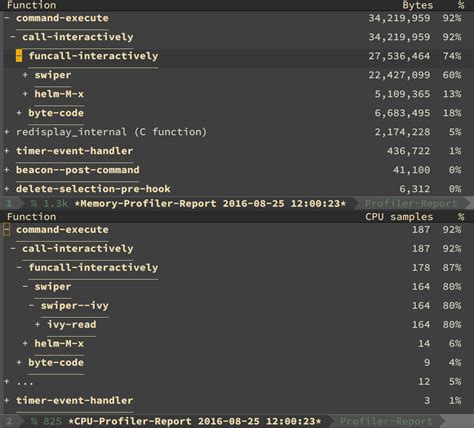Screen dimensions: 474x428
Task: Select the 436,722 bytes value
Action: 409,151
